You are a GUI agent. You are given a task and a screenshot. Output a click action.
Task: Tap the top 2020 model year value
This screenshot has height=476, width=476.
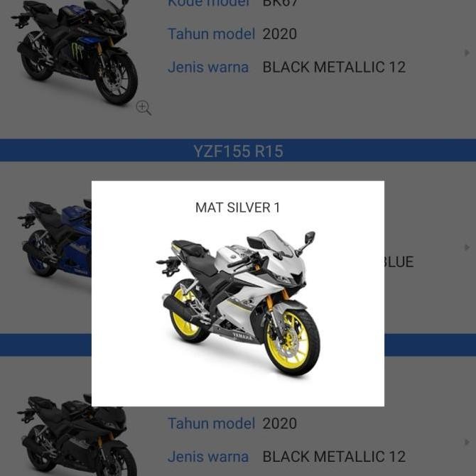point(280,34)
